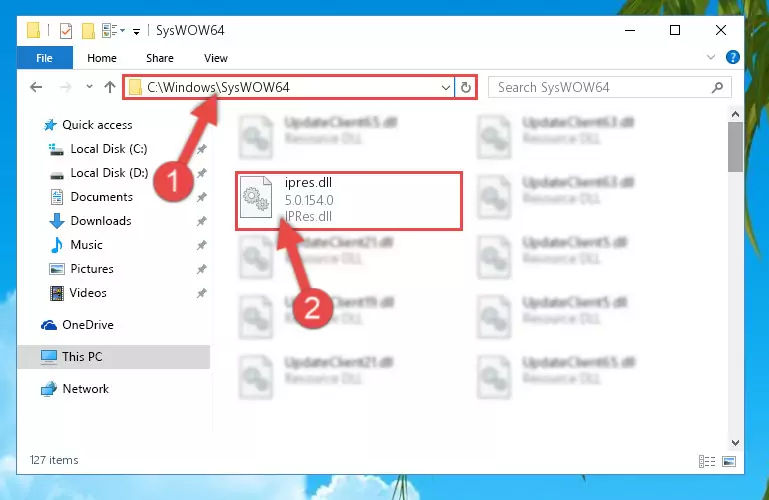Open Music in the sidebar
The width and height of the screenshot is (769, 500).
[86, 245]
